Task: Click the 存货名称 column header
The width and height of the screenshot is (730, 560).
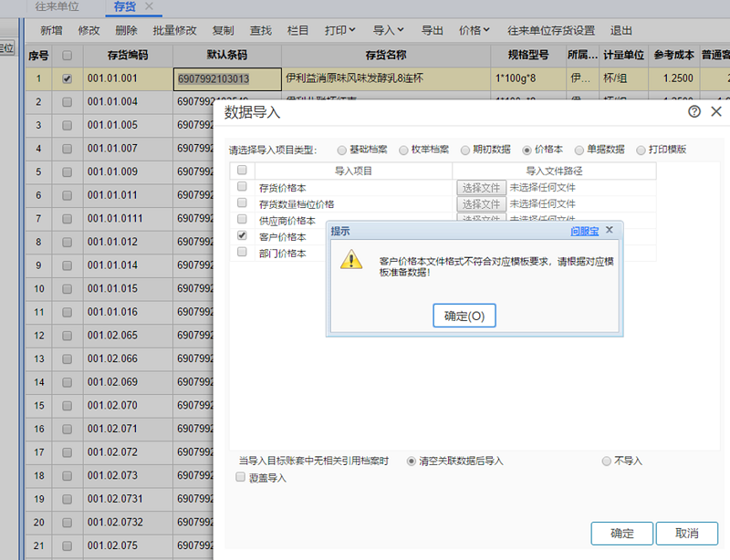Action: pos(386,56)
